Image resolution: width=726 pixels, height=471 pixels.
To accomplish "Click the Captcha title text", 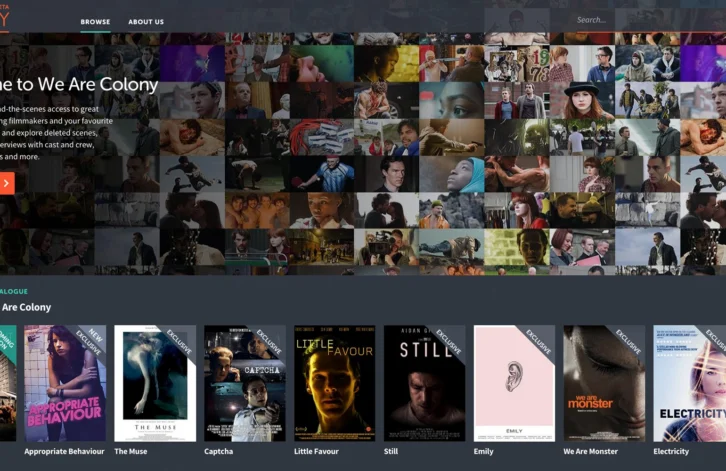I will point(220,452).
